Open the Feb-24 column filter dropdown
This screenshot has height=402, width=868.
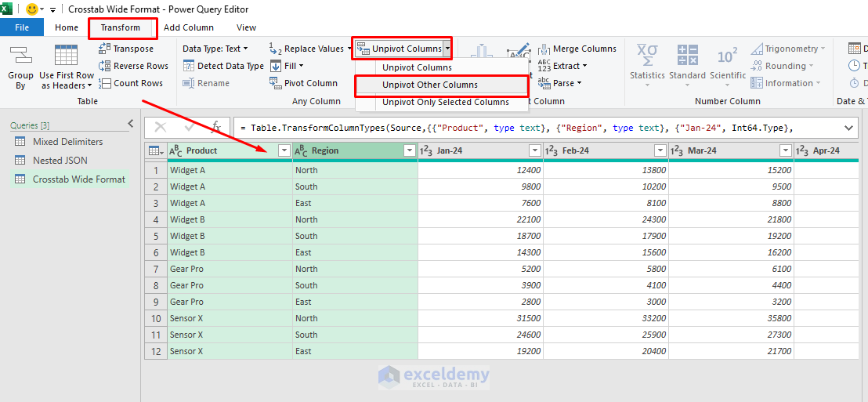pos(660,150)
